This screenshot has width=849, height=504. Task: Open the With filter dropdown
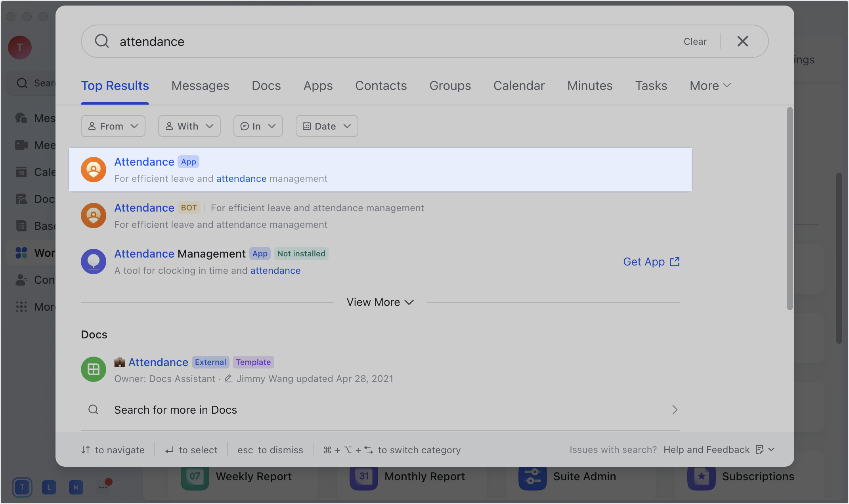(189, 126)
